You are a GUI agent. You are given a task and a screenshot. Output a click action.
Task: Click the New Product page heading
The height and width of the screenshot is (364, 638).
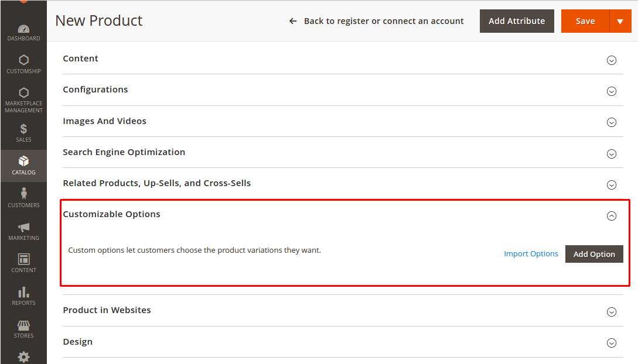99,20
